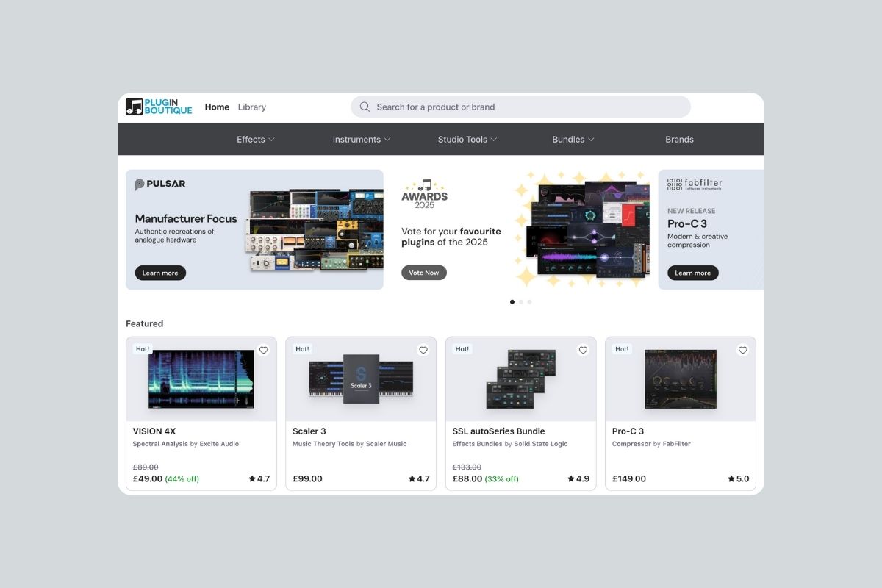Click the product search field

pyautogui.click(x=520, y=107)
